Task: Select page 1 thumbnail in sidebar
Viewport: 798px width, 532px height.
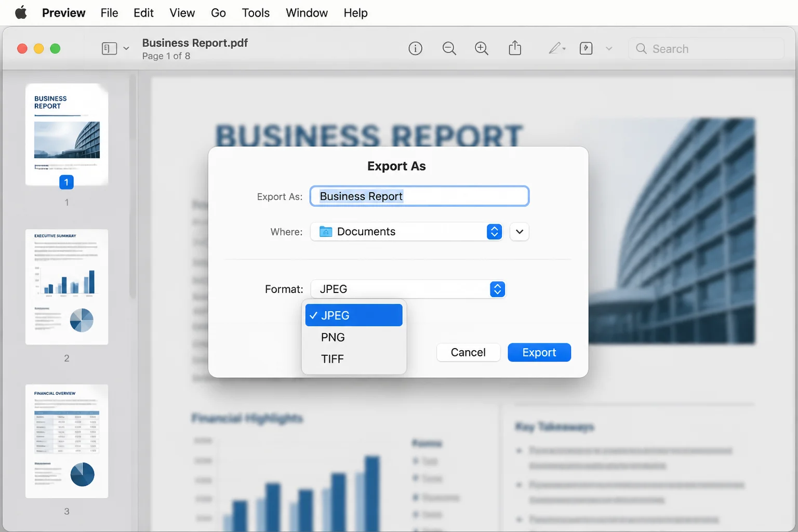Action: (x=67, y=135)
